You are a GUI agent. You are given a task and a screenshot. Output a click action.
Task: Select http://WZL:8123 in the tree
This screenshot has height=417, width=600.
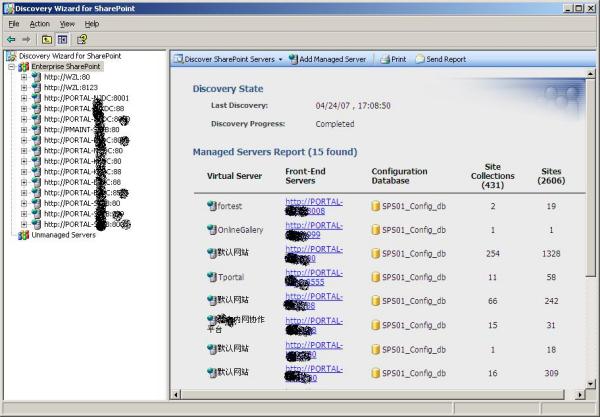(71, 88)
